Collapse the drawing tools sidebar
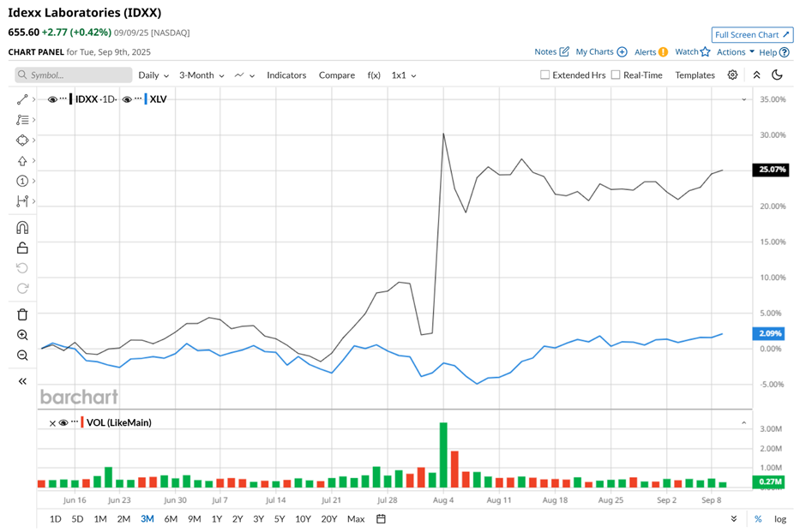 point(22,381)
